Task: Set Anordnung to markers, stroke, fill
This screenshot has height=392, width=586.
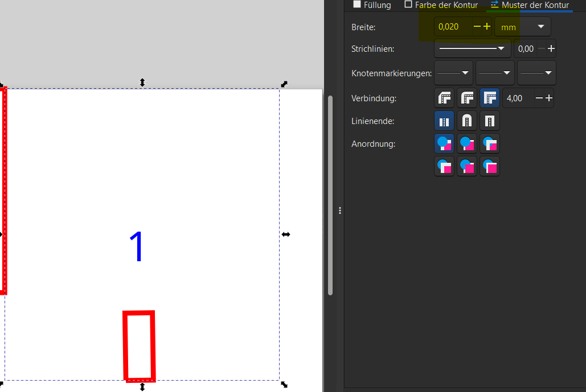Action: pyautogui.click(x=490, y=166)
